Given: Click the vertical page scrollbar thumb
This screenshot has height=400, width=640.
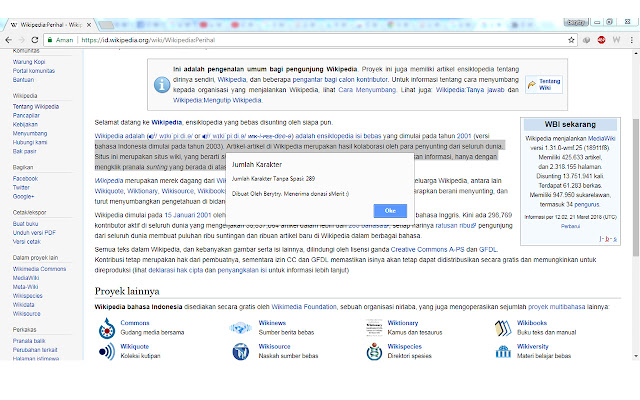Looking at the screenshot, I should pos(636,188).
